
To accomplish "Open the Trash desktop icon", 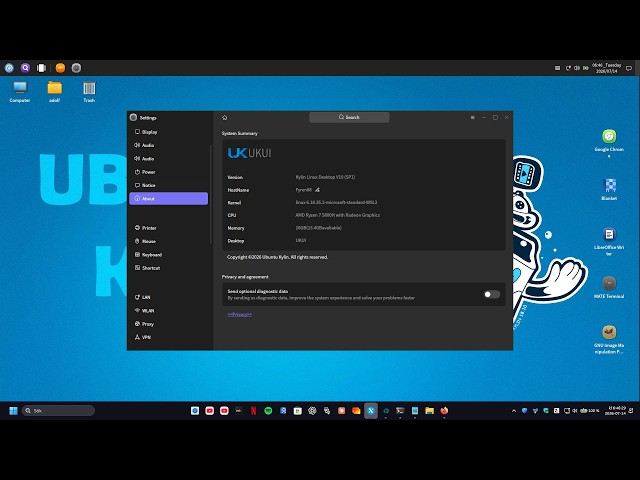I will 89,91.
